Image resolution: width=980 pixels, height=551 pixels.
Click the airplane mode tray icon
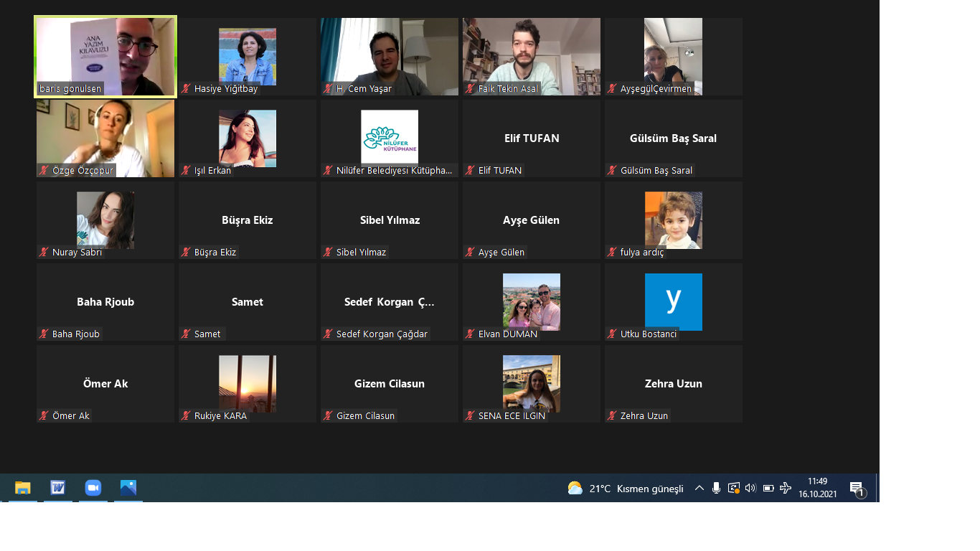click(x=786, y=489)
